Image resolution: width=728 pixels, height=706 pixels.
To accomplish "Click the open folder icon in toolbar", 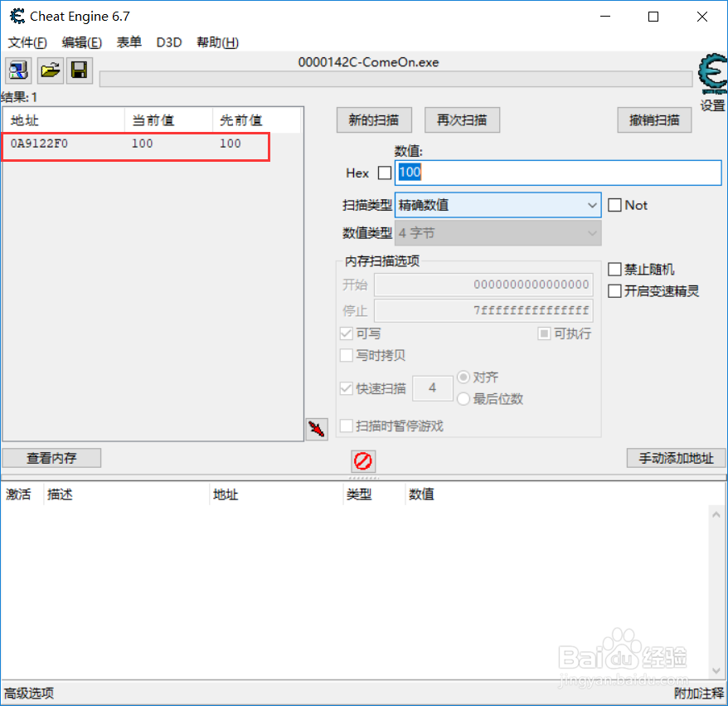I will 50,71.
